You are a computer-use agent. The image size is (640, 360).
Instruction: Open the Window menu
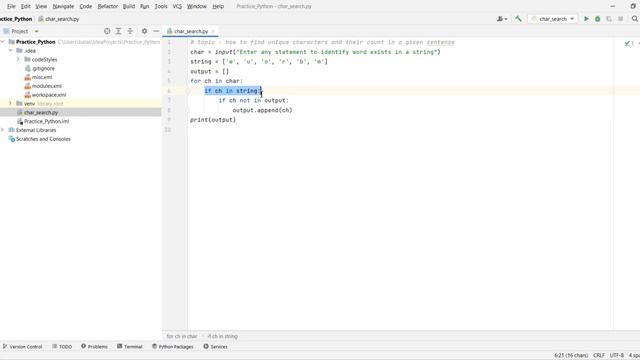[197, 7]
